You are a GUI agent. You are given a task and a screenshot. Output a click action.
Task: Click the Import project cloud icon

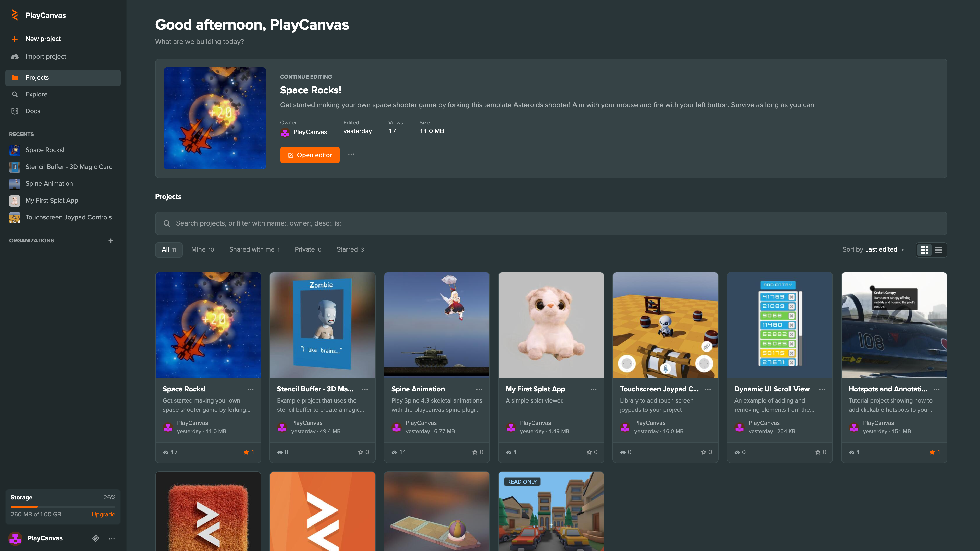[15, 57]
